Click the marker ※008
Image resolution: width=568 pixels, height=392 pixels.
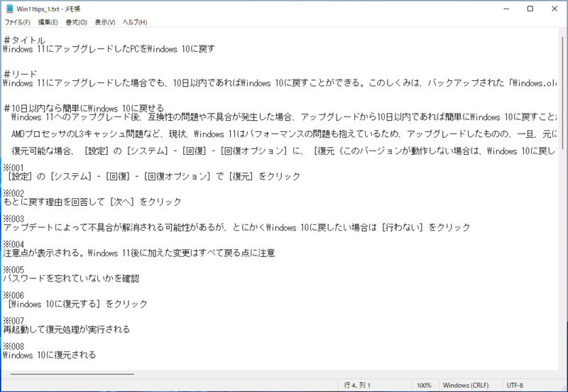click(x=13, y=347)
